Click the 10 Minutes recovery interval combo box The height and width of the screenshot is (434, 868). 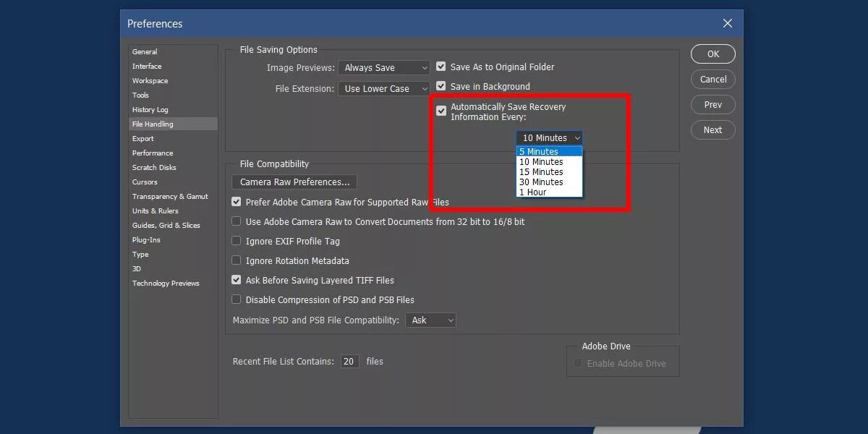(550, 138)
